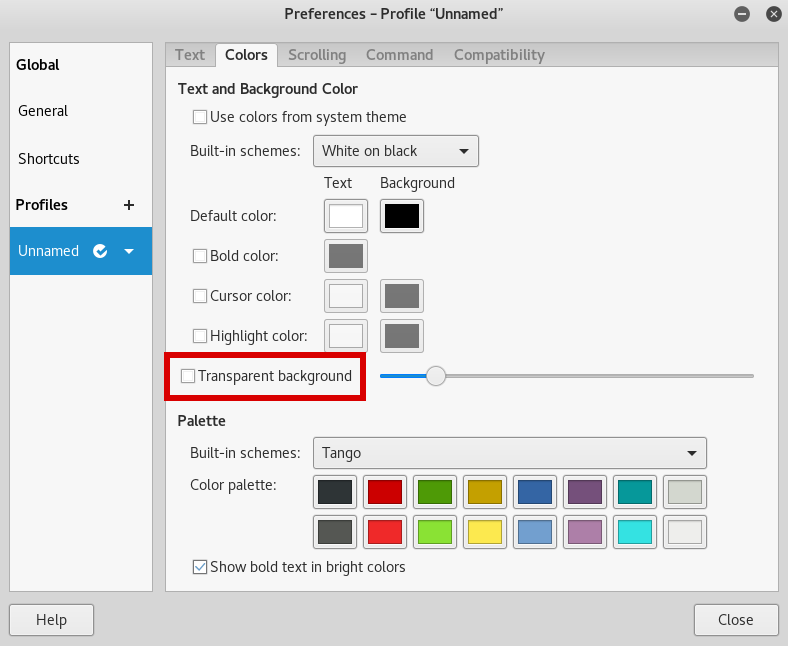The height and width of the screenshot is (646, 788).
Task: Toggle the Bold color checkbox
Action: coord(200,256)
